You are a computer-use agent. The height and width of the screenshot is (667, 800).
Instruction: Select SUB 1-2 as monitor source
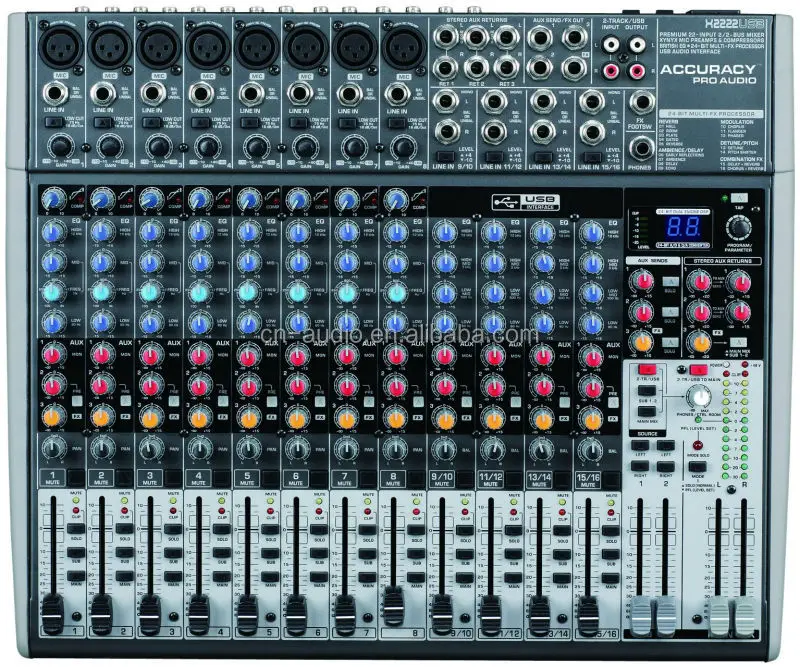tap(647, 391)
